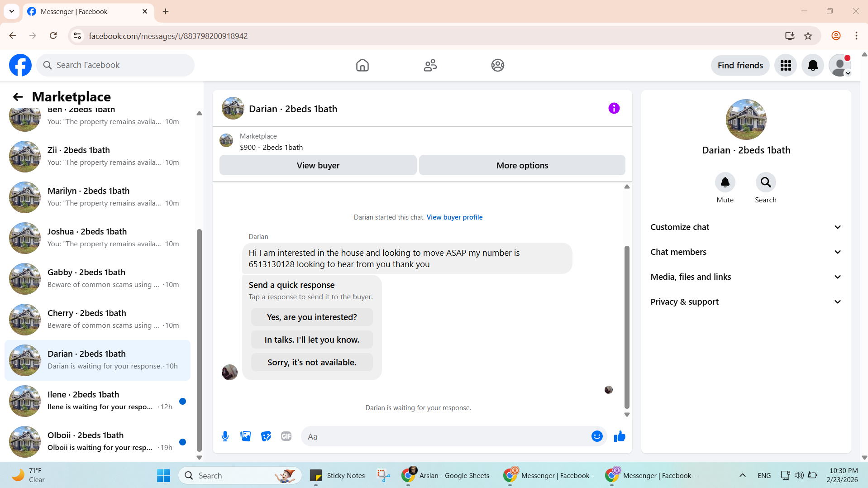Open the notifications bell

[x=813, y=66]
